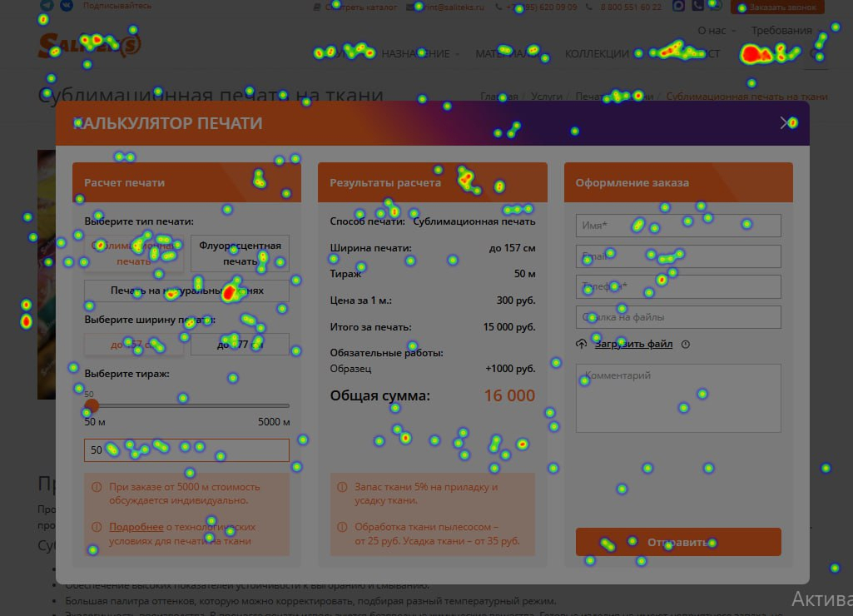Screen dimensions: 853x616
Task: Expand the Требования menu
Action: coord(786,31)
